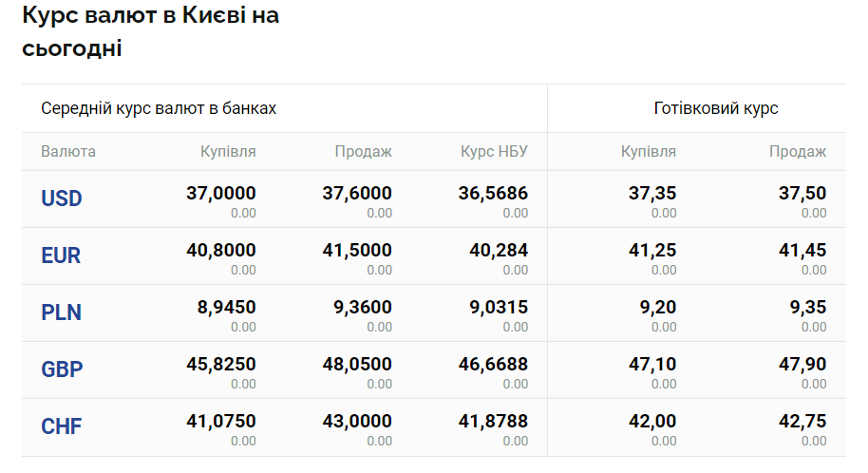Click EUR bank sell rate 41,5000
Image resolution: width=868 pixels, height=473 pixels.
pos(357,251)
